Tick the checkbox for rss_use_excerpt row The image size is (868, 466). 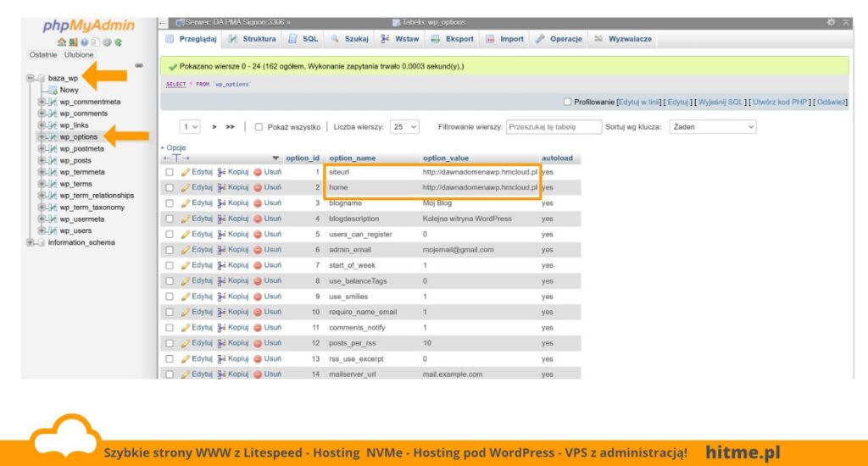(170, 358)
